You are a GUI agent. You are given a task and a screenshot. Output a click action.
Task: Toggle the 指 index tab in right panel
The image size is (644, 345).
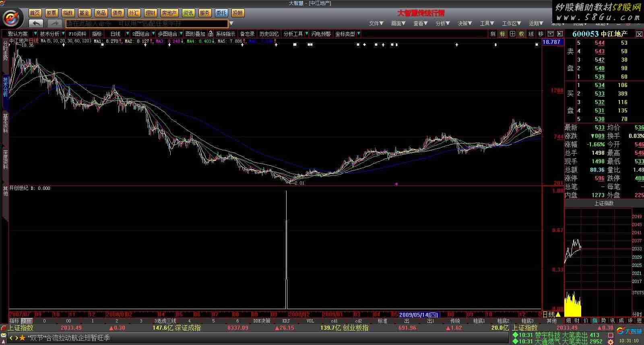595,320
